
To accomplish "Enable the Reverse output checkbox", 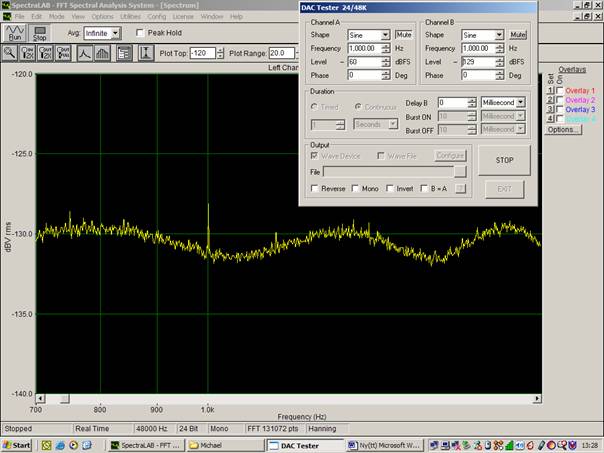I will click(314, 188).
